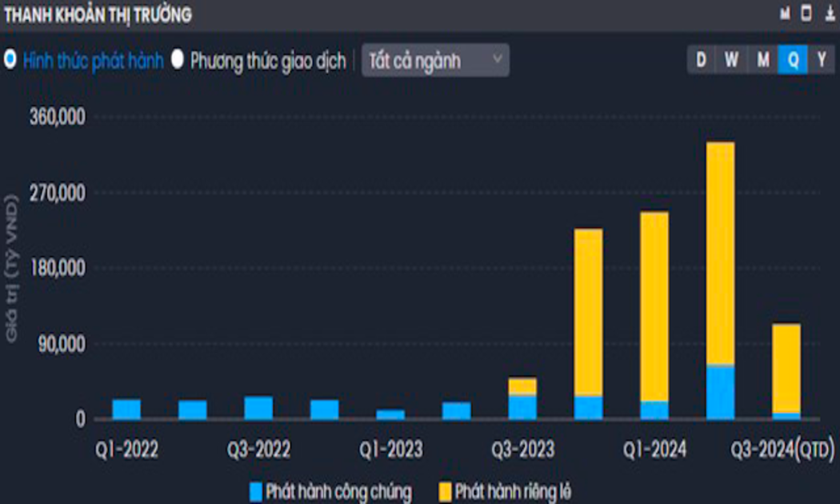Download chart data using the download icon

coord(827,14)
